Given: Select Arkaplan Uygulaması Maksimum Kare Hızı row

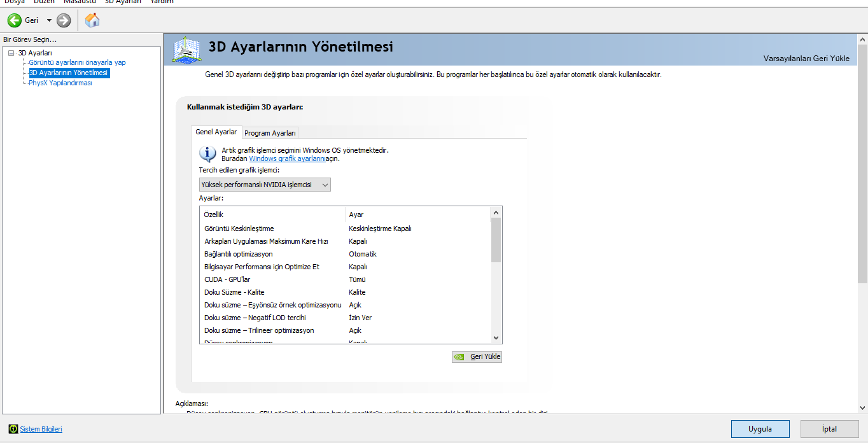Looking at the screenshot, I should [x=345, y=241].
